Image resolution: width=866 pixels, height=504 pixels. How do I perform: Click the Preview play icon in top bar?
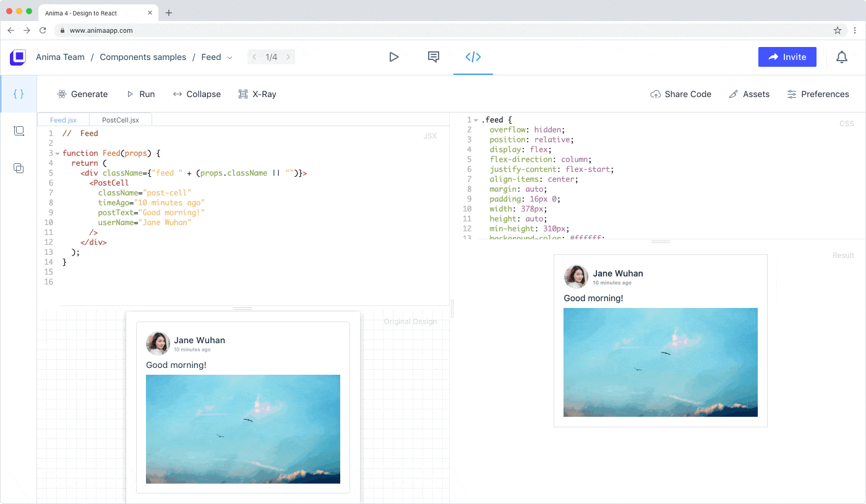(394, 57)
